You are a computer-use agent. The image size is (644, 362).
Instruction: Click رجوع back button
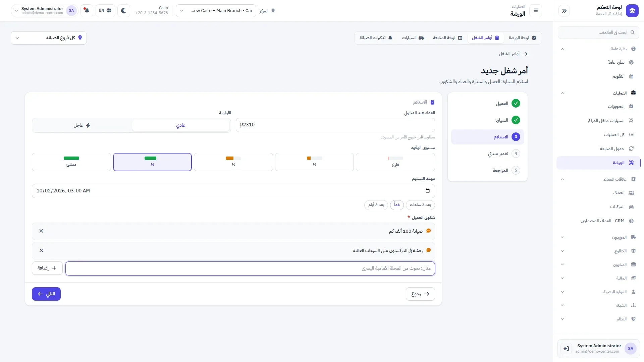coord(420,294)
